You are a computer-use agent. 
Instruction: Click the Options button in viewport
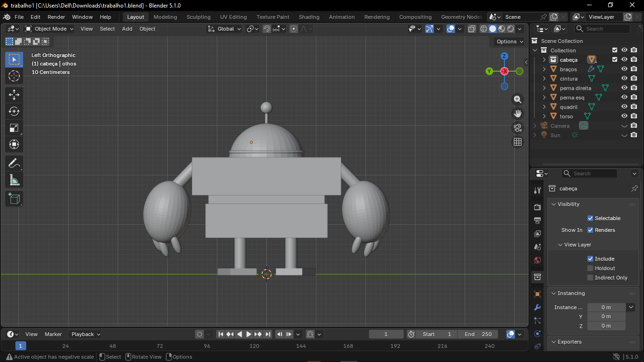point(510,41)
